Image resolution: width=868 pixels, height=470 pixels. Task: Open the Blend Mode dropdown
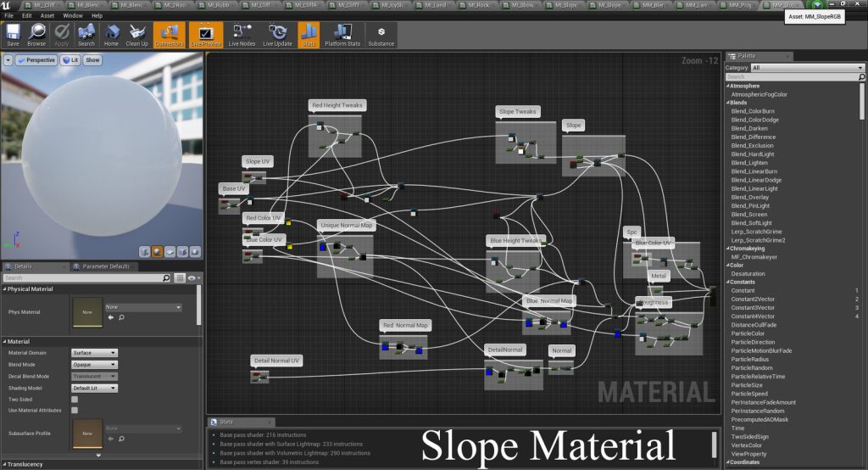(95, 365)
